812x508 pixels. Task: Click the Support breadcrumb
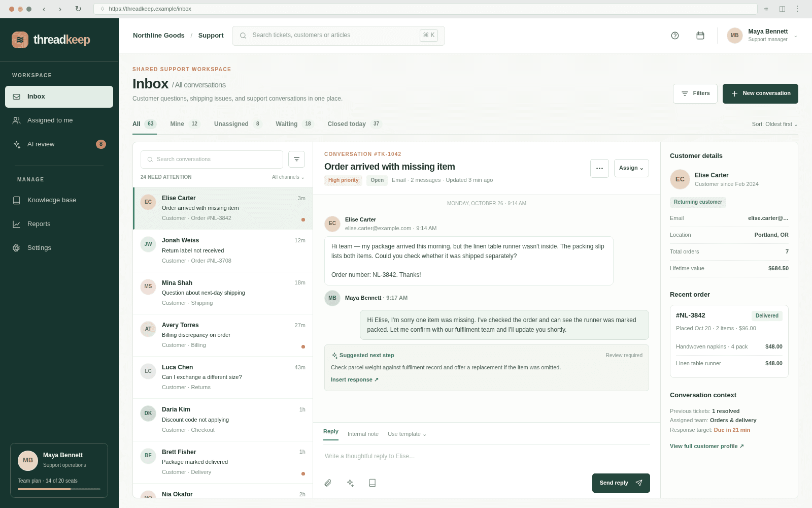[x=211, y=36]
